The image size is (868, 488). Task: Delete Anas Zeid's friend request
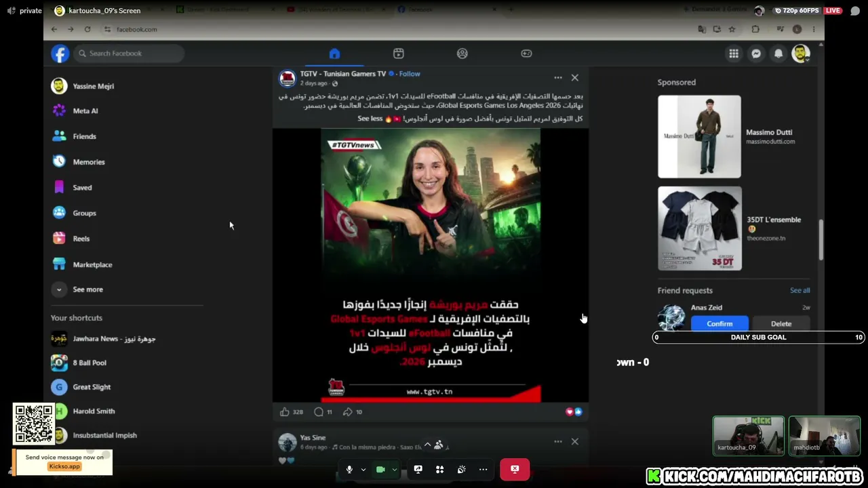pos(781,324)
